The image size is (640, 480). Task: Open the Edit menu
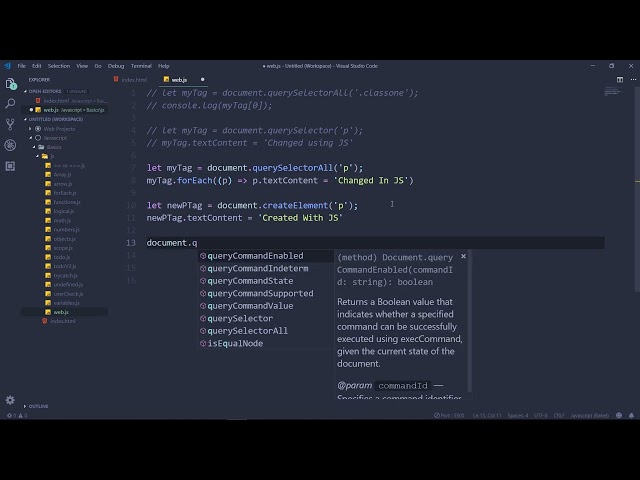click(37, 66)
